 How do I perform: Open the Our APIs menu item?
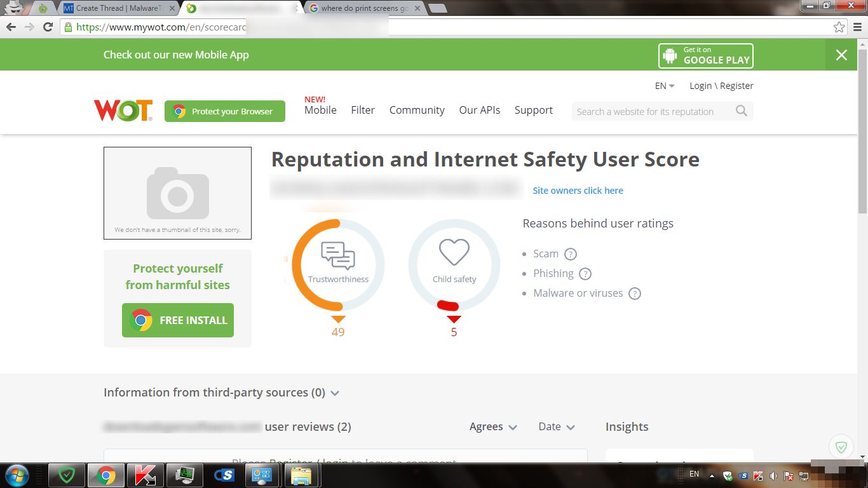point(480,110)
